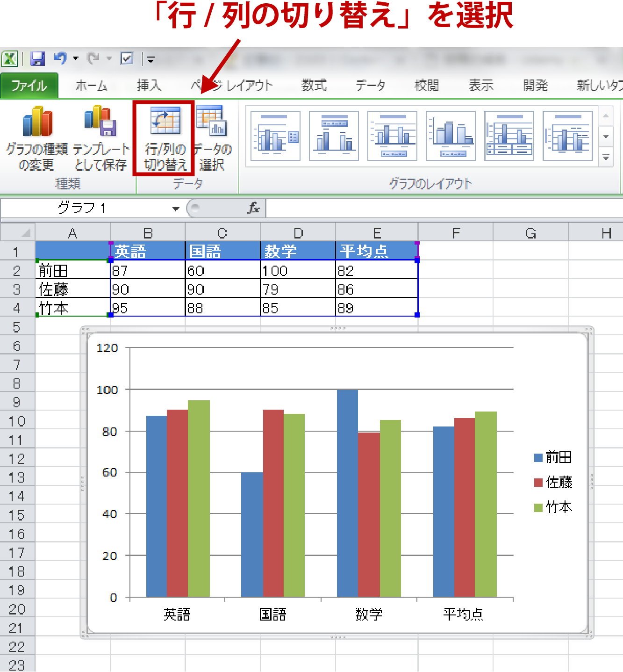623x672 pixels.
Task: Click the Excel application icon
Action: 10,59
